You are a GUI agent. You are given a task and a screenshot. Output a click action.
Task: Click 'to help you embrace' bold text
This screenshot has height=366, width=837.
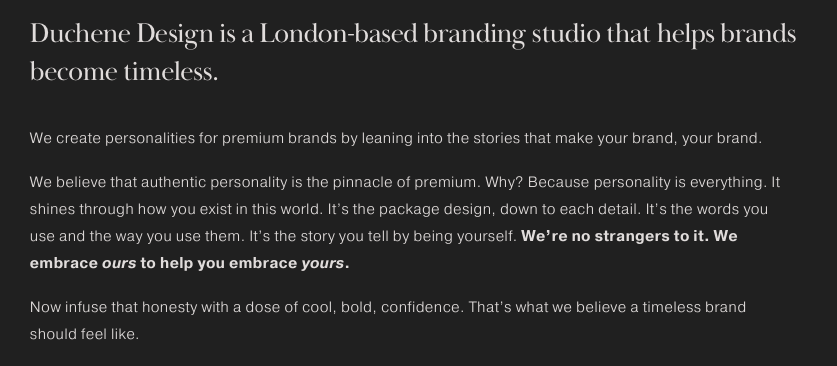[219, 263]
